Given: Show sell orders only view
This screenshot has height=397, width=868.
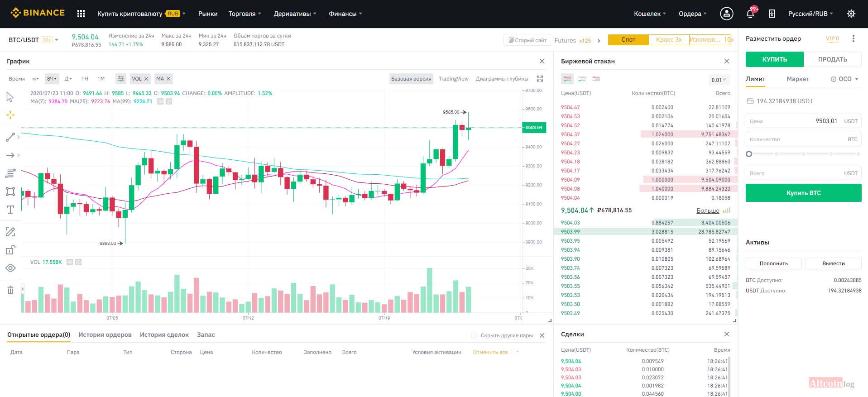Looking at the screenshot, I should (x=596, y=79).
